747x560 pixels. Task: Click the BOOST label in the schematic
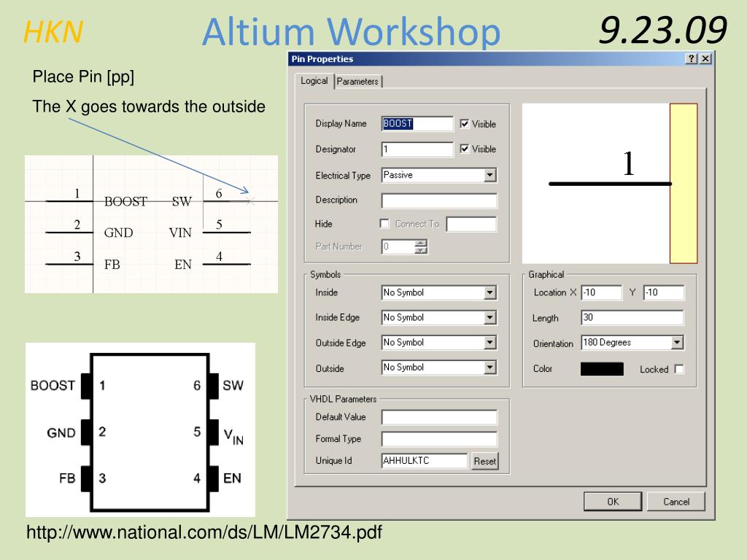click(x=125, y=201)
